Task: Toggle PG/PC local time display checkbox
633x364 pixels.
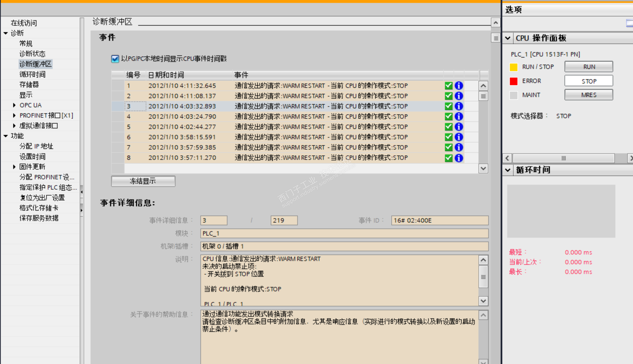Action: tap(115, 59)
